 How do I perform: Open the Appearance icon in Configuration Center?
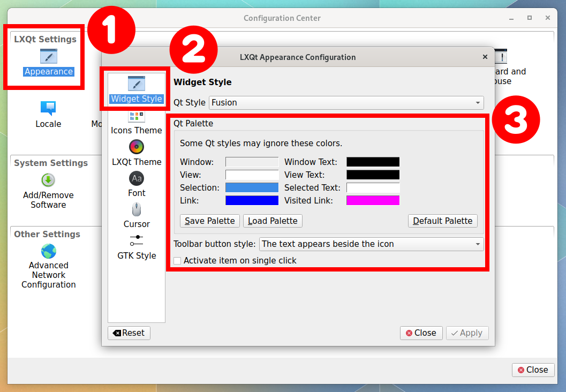(48, 56)
